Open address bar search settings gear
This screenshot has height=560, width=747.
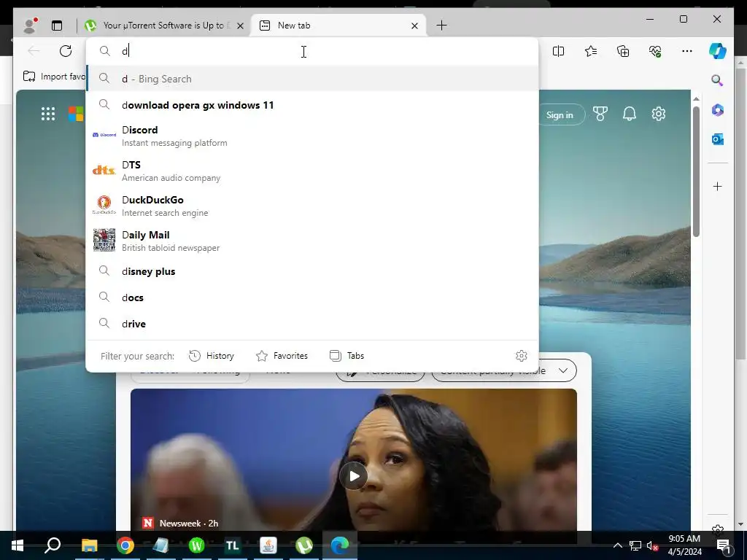(521, 356)
